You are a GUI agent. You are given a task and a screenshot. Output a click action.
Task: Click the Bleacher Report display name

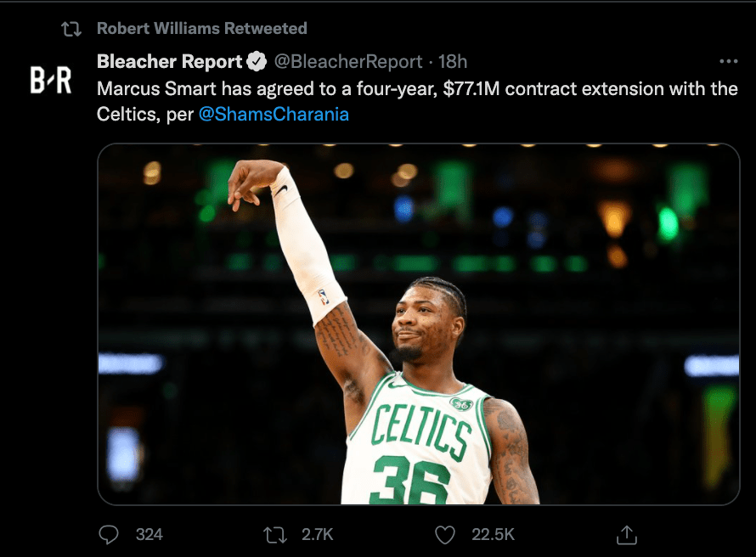pos(169,62)
